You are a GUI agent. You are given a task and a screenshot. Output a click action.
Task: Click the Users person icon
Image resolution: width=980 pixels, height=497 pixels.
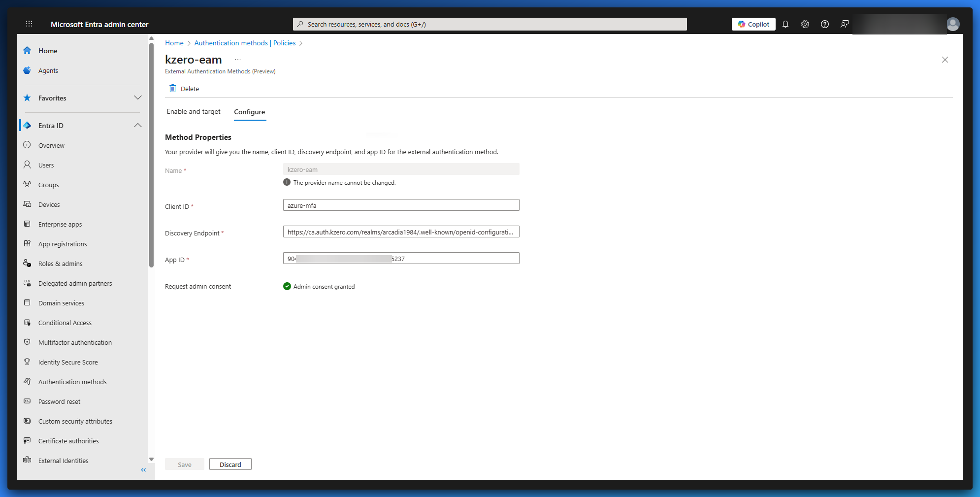coord(27,165)
